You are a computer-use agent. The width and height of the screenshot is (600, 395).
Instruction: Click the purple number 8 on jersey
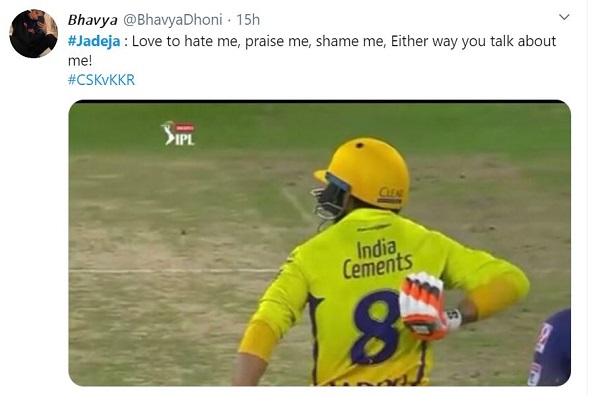pyautogui.click(x=376, y=327)
